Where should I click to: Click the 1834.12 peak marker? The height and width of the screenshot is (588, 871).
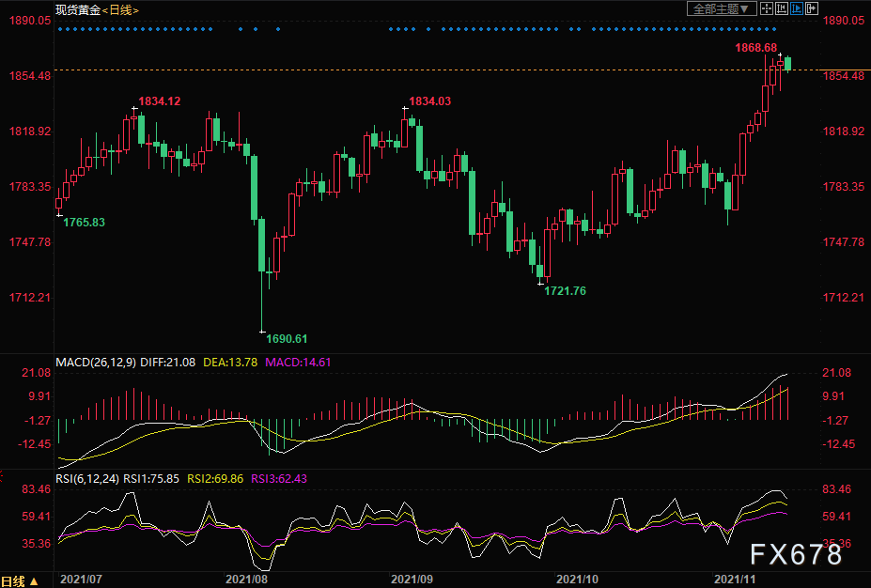[x=160, y=101]
